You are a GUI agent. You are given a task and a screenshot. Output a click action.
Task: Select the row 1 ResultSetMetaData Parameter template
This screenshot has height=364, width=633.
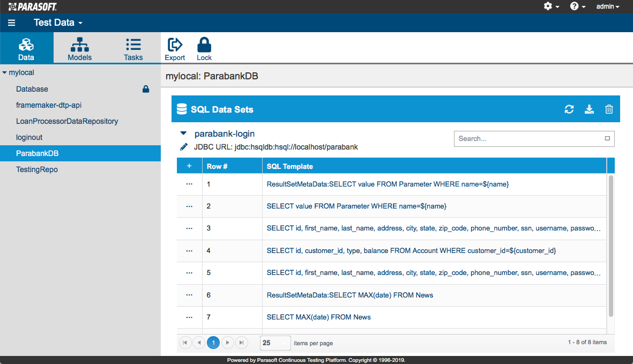(388, 184)
